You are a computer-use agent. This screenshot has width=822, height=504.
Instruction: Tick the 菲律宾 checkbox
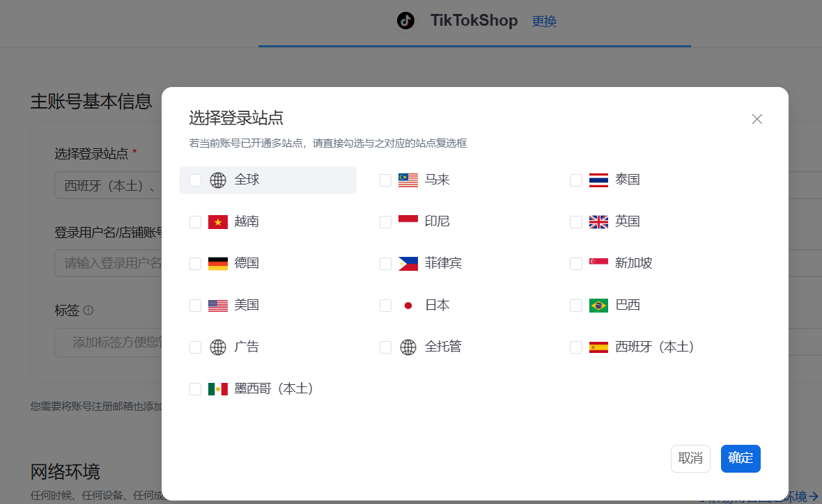385,264
